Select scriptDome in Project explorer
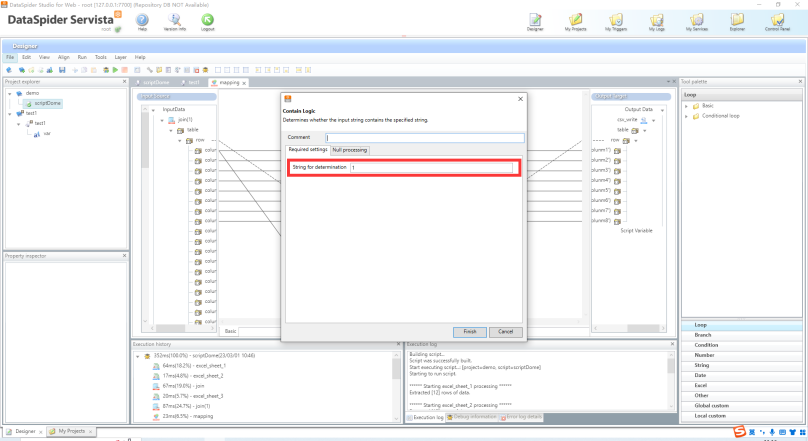The width and height of the screenshot is (808, 441). tap(44, 104)
